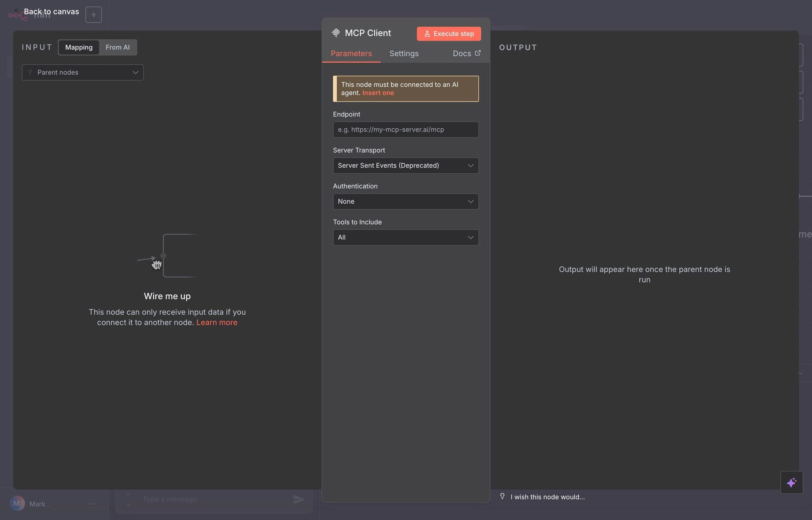Click the lightbulb feedback icon
This screenshot has height=520, width=812.
pos(502,496)
